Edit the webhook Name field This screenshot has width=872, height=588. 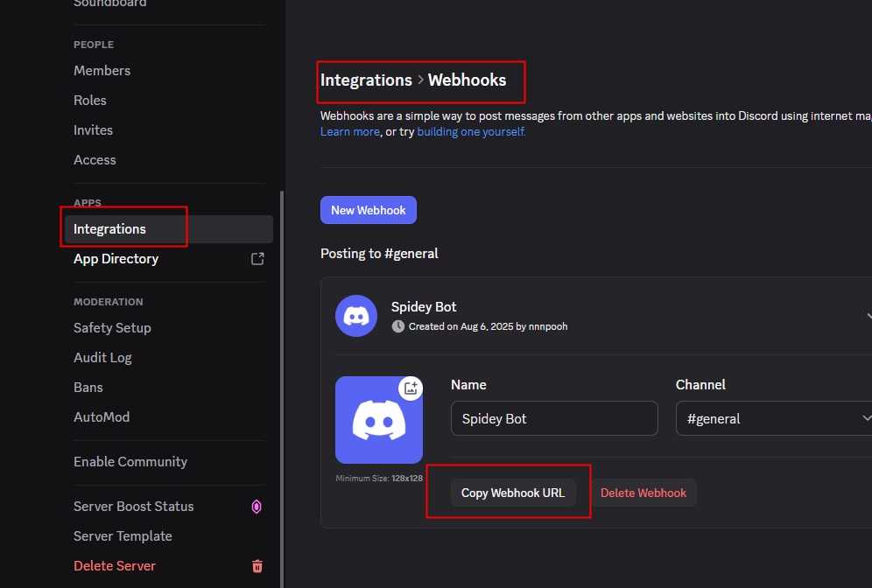[x=554, y=418]
